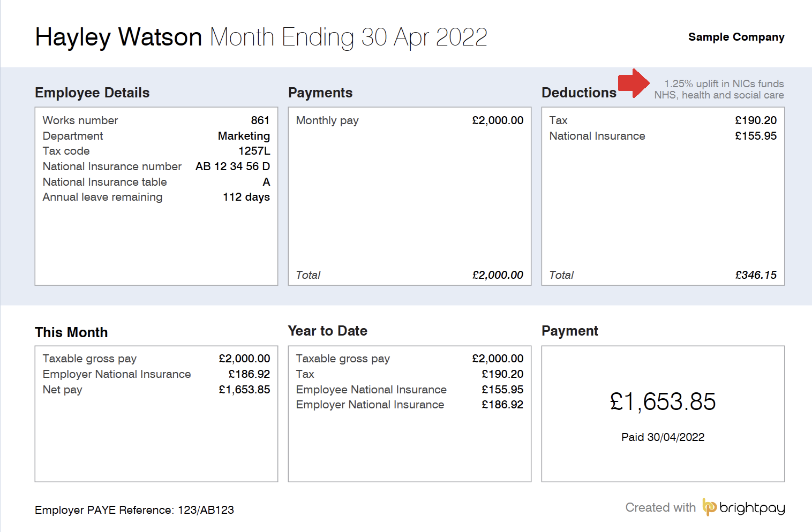Select the Works number value 861
This screenshot has height=532, width=812.
click(x=260, y=120)
